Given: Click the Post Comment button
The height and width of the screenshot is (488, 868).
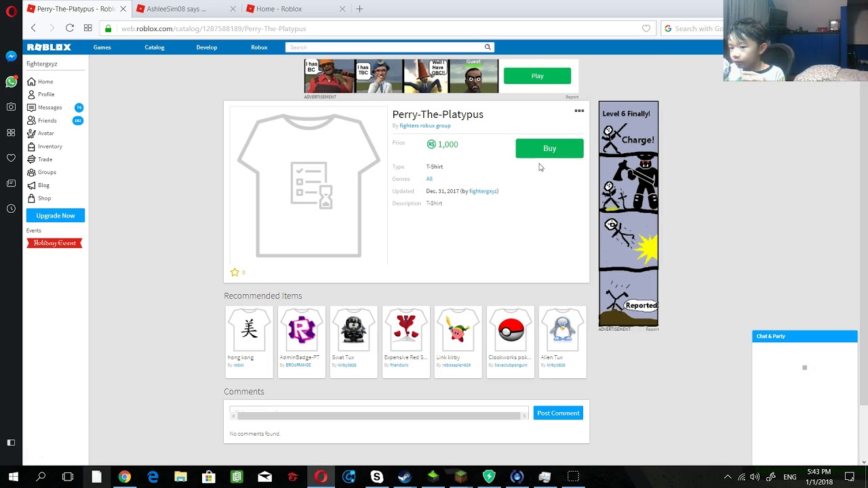Looking at the screenshot, I should (x=558, y=413).
